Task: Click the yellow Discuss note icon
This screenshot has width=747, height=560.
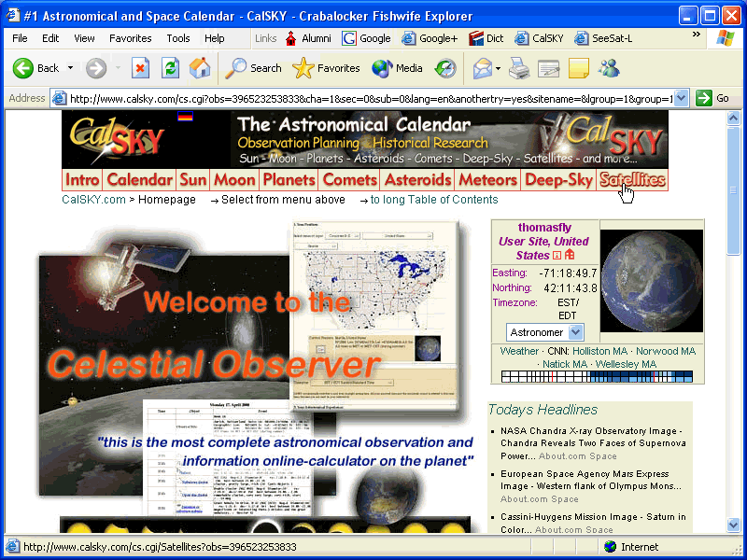Action: pyautogui.click(x=578, y=68)
